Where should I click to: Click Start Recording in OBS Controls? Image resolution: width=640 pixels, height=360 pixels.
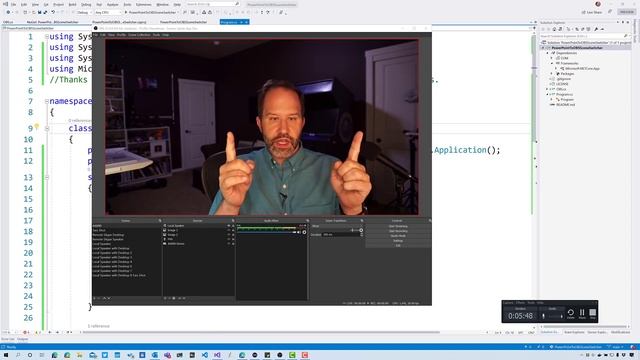coord(398,231)
